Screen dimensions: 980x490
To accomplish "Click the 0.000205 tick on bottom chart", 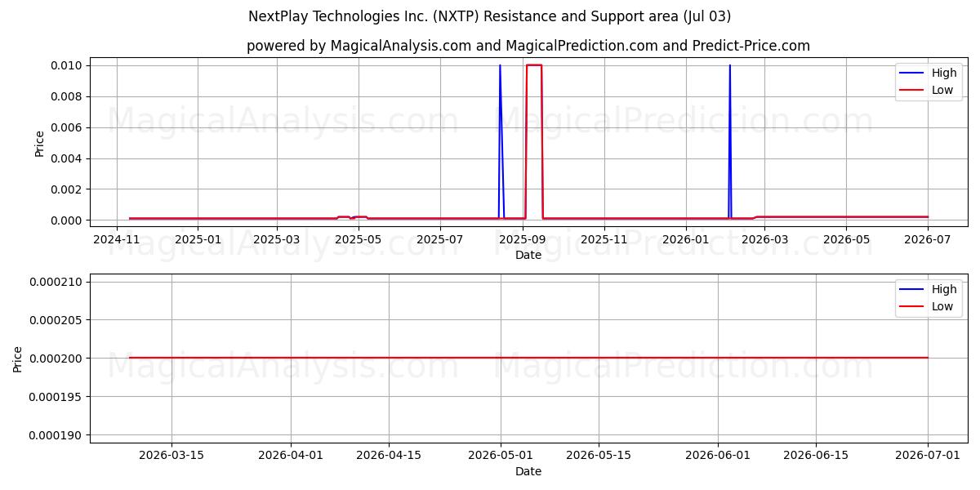I will [x=54, y=320].
